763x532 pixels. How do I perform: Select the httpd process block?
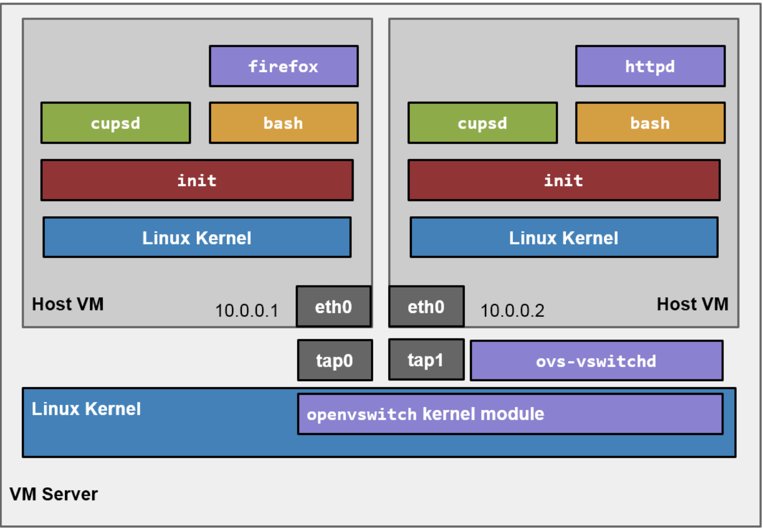(x=650, y=66)
